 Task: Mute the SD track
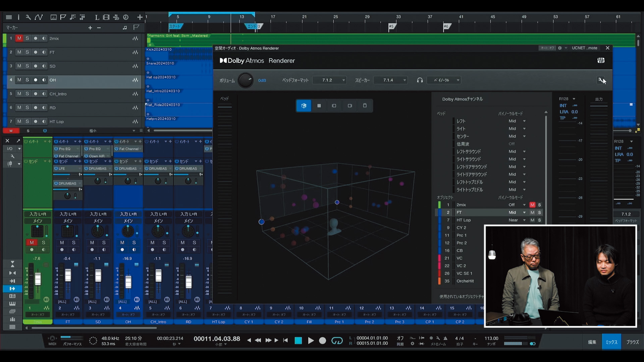(19, 66)
